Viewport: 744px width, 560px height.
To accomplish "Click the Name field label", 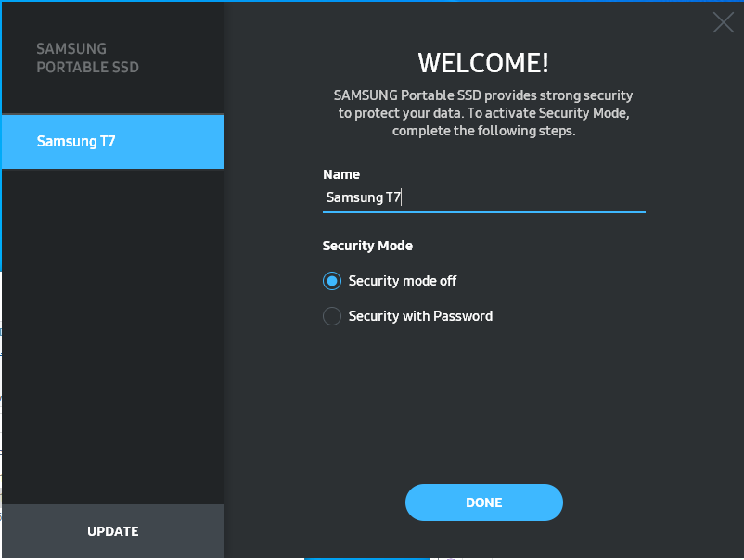I will point(341,174).
